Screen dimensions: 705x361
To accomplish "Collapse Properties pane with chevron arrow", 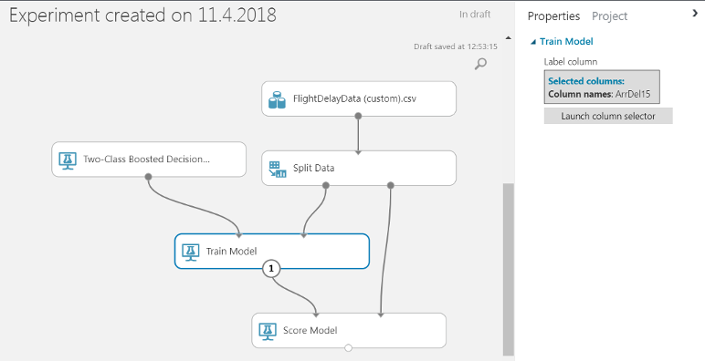I will click(x=695, y=13).
